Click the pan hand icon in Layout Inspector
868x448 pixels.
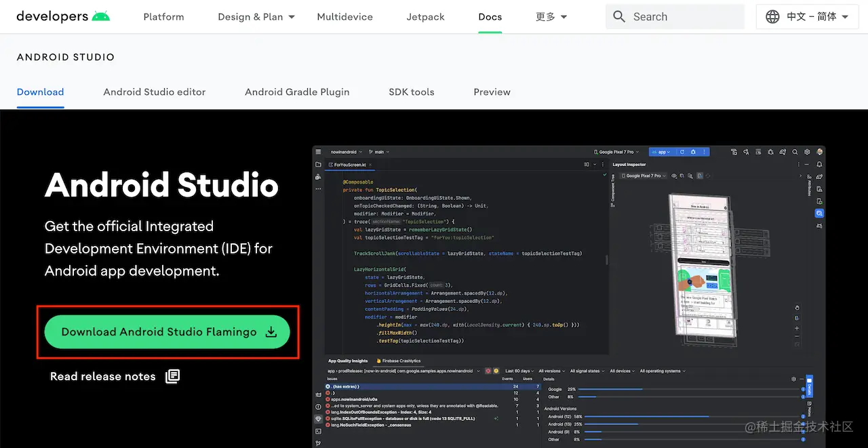[x=797, y=308]
